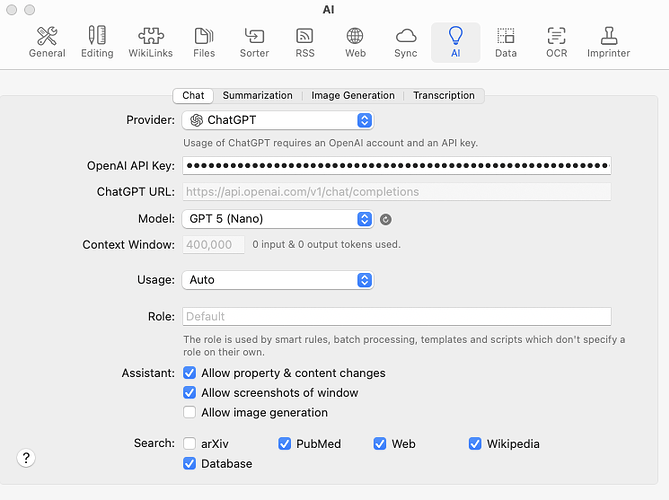The width and height of the screenshot is (669, 500).
Task: Click the refresh icon beside Model
Action: click(386, 219)
